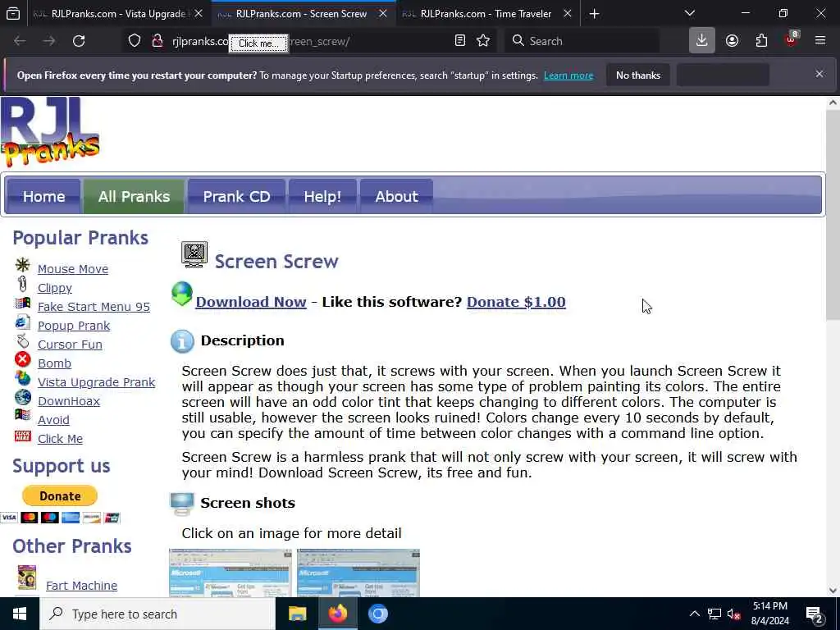
Task: Open the Firefox account icon
Action: tap(732, 41)
